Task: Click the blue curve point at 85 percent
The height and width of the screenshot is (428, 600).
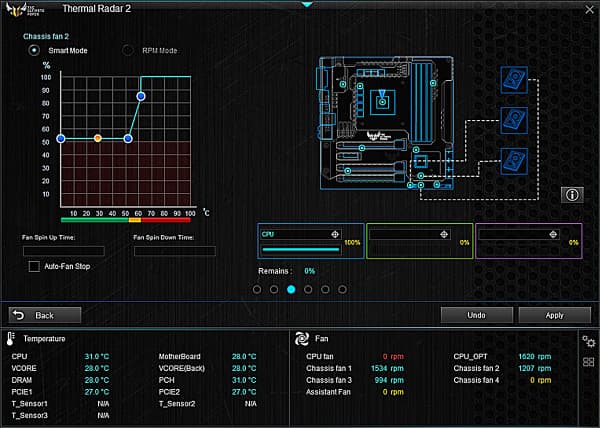Action: click(x=141, y=96)
